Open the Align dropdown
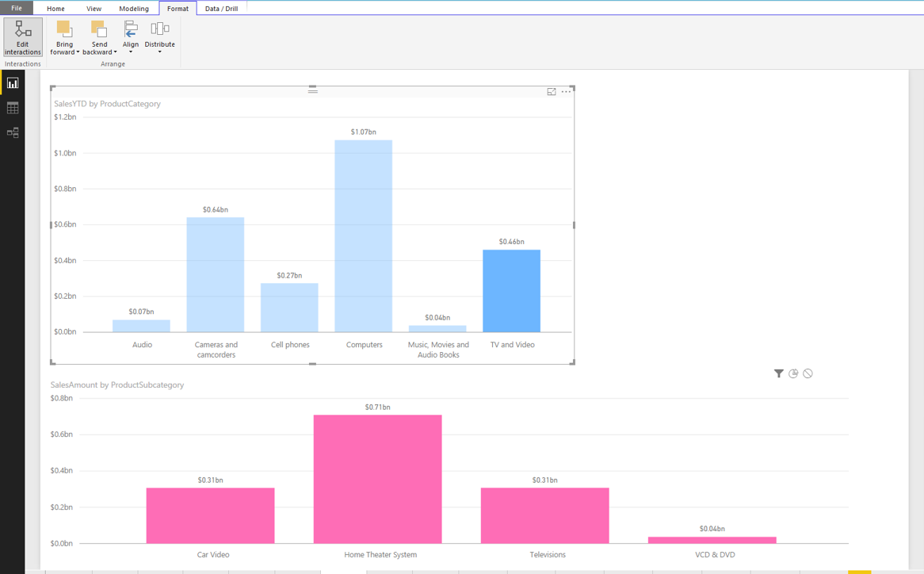 [130, 38]
